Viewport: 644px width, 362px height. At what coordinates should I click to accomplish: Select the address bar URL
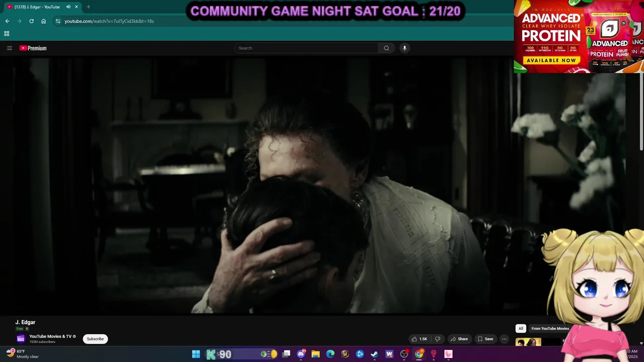(x=109, y=21)
